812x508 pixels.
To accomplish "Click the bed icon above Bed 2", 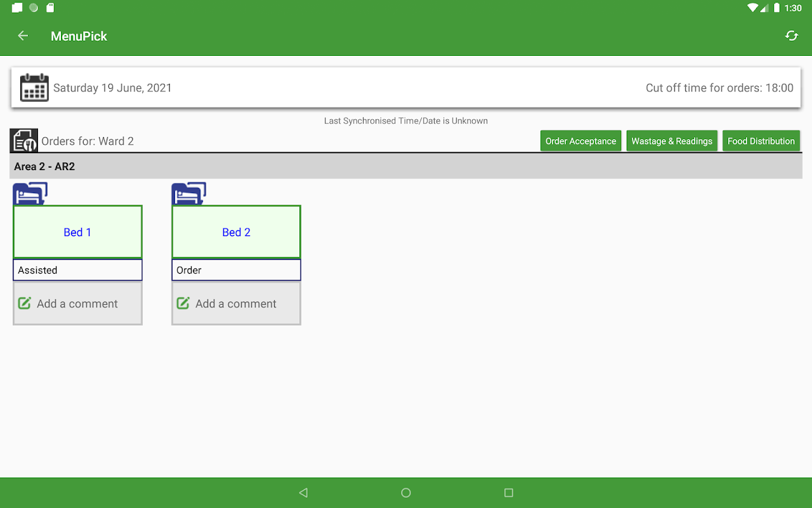I will 188,194.
